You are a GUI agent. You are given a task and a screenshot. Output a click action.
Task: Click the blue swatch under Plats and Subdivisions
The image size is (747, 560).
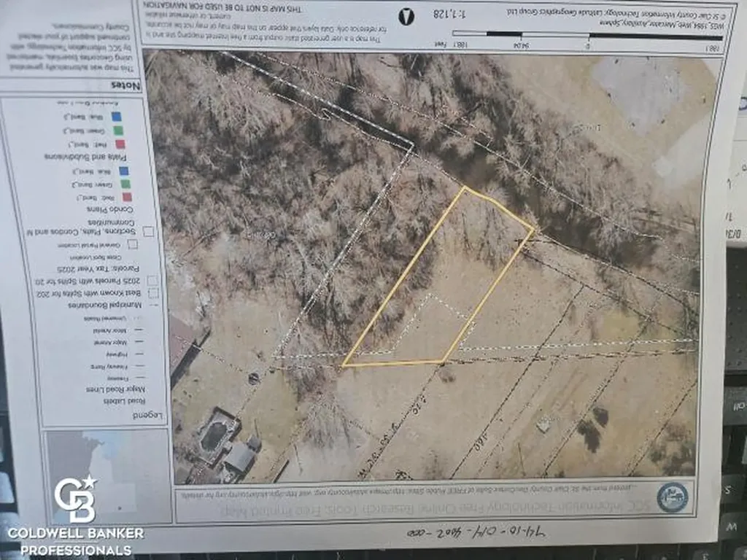click(116, 116)
